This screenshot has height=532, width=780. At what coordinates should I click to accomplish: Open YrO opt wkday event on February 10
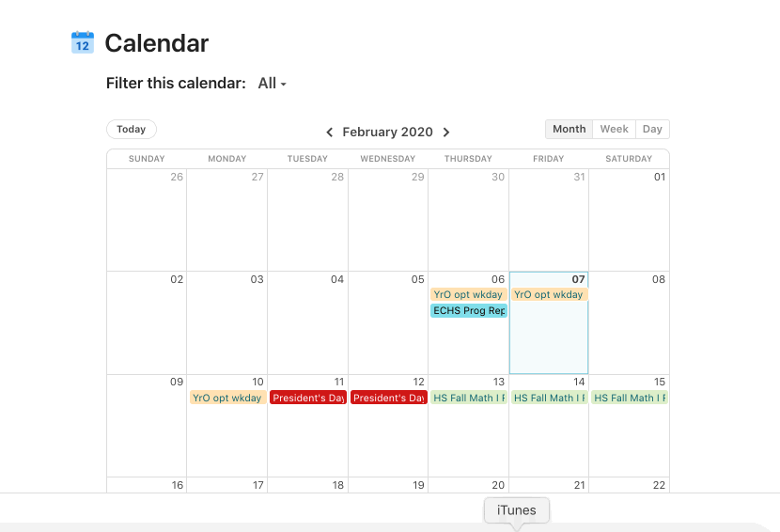pos(227,398)
